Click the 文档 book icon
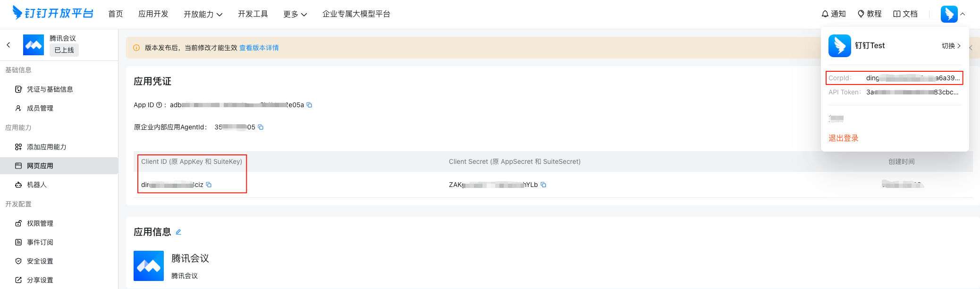980x289 pixels. pyautogui.click(x=897, y=14)
